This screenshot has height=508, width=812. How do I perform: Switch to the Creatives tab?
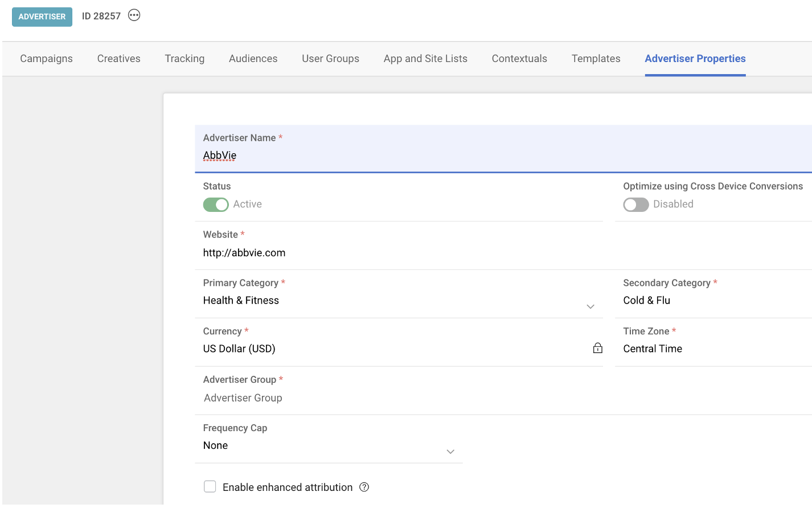pos(119,59)
